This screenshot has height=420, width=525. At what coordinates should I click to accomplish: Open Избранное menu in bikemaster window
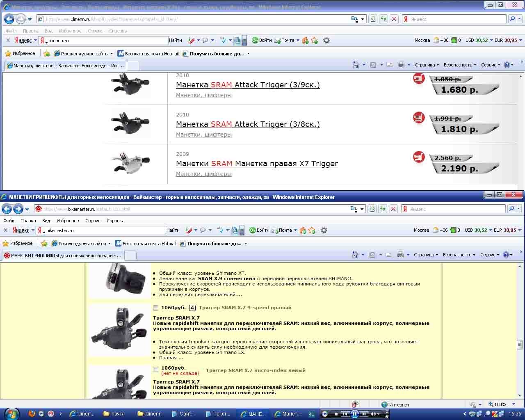click(68, 221)
